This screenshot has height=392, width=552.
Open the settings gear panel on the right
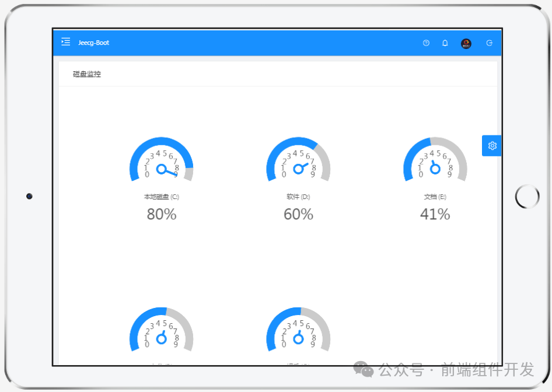pos(492,145)
